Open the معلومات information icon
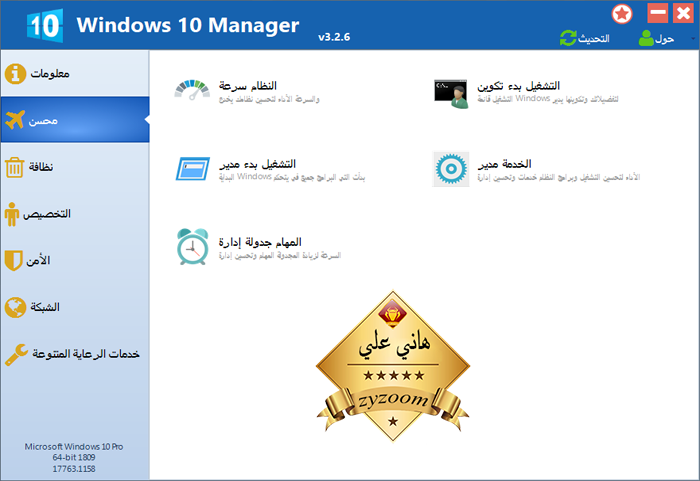This screenshot has width=700, height=481. click(16, 74)
